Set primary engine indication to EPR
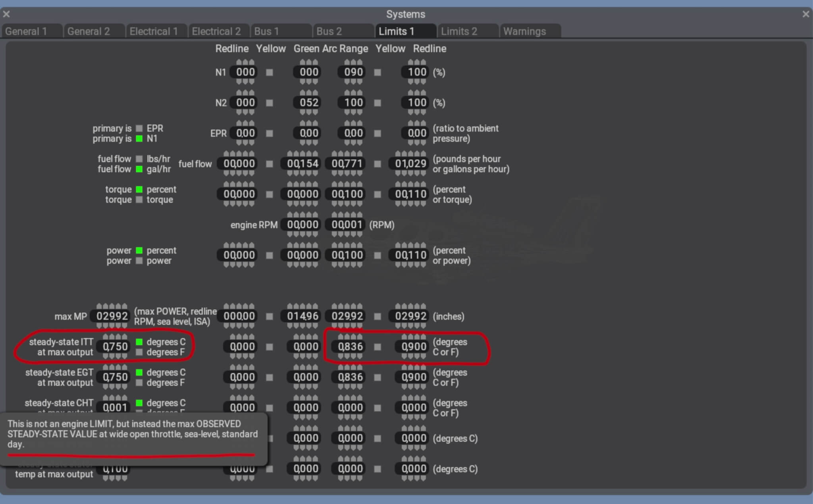Image resolution: width=813 pixels, height=504 pixels. pos(139,128)
